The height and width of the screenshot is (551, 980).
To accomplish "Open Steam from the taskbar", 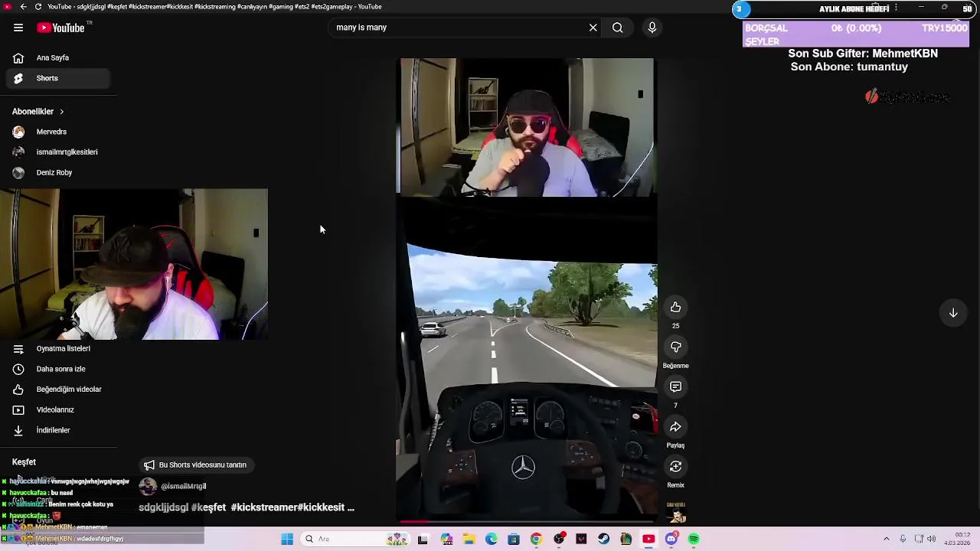I will [x=604, y=540].
